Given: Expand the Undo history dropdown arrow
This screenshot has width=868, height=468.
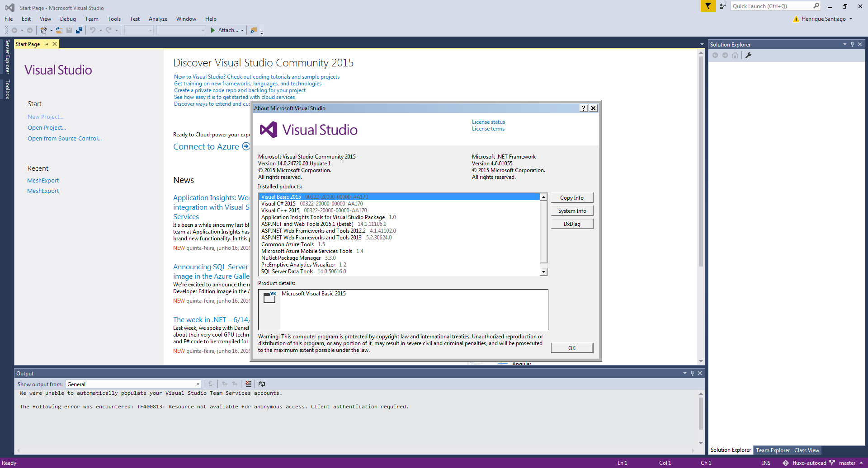Looking at the screenshot, I should pyautogui.click(x=100, y=30).
